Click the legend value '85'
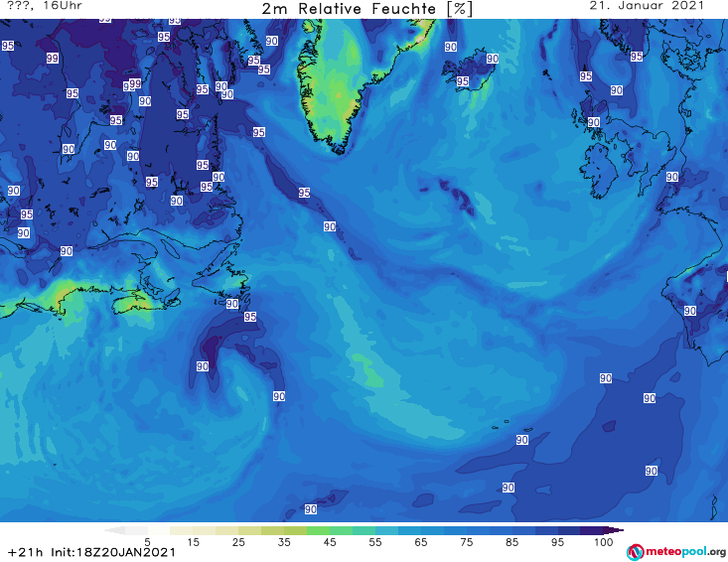This screenshot has height=562, width=728. (511, 542)
